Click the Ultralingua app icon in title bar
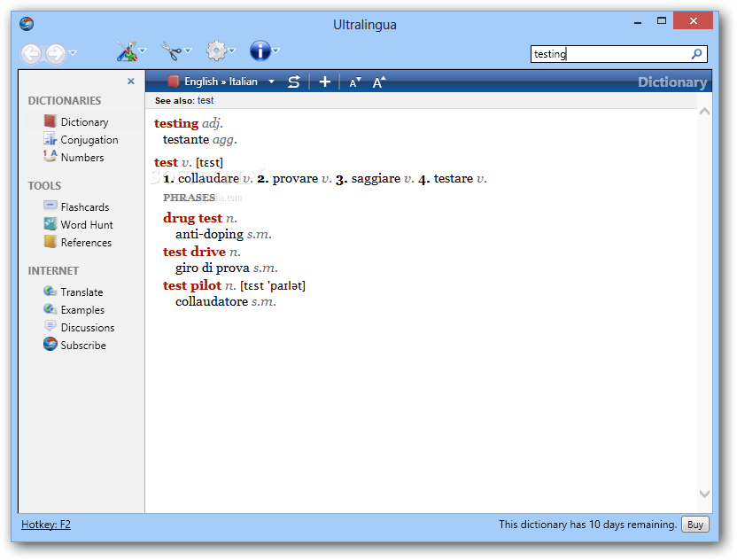 pyautogui.click(x=27, y=24)
